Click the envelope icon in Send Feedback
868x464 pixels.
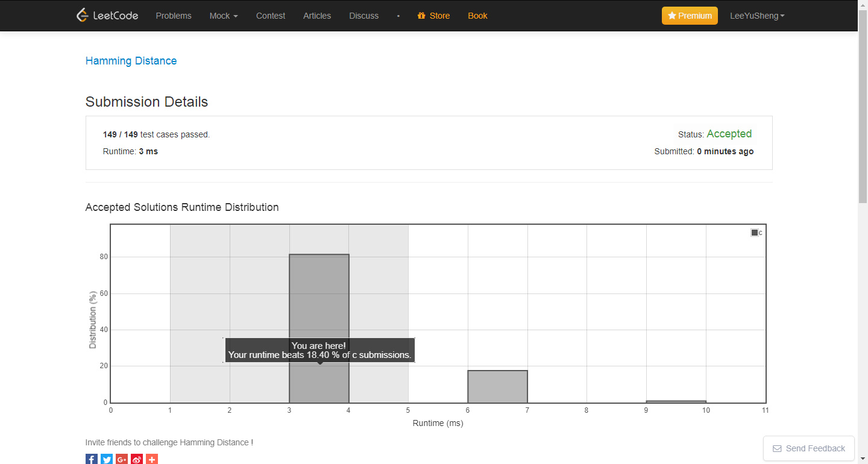(777, 448)
